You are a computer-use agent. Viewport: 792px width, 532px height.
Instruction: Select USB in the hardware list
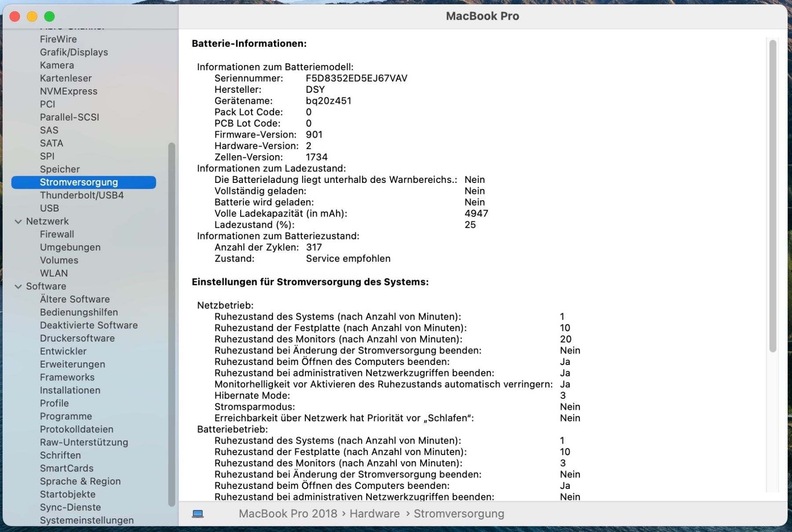pos(49,208)
